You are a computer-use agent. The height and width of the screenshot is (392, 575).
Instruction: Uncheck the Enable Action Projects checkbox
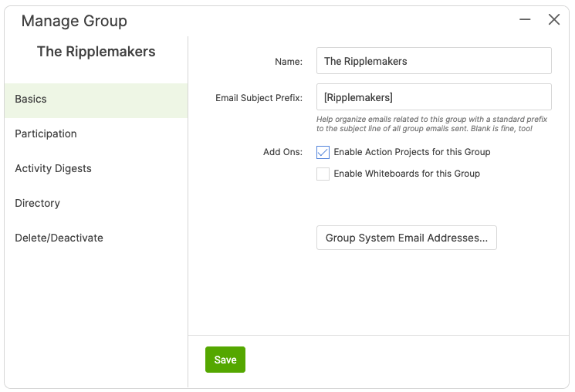(323, 153)
